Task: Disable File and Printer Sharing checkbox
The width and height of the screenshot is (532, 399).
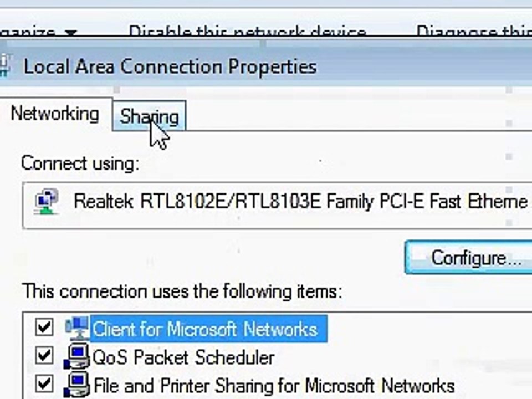Action: point(44,384)
